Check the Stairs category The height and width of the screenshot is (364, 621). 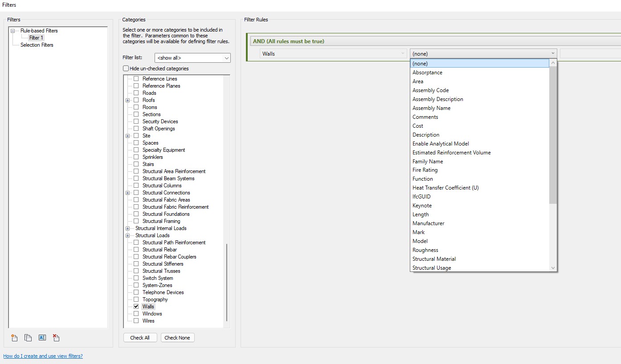136,164
